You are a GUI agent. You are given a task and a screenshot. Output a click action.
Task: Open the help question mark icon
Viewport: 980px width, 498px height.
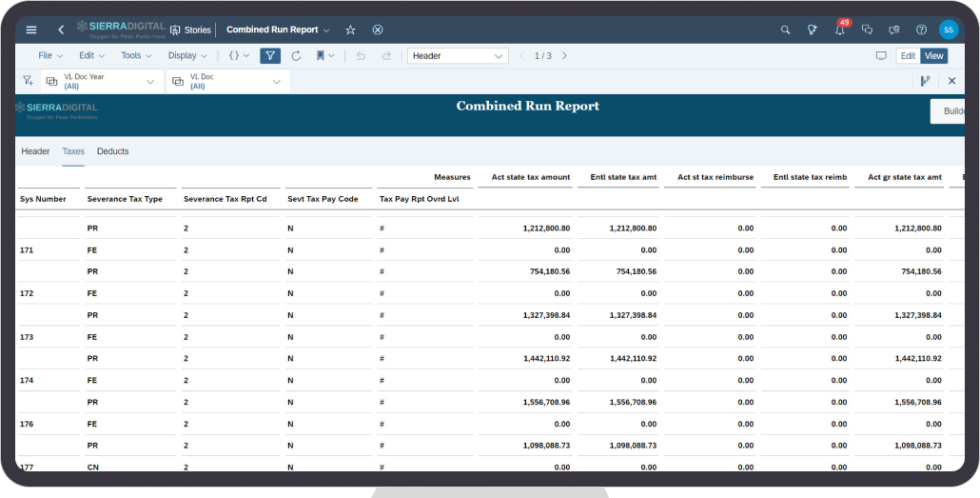(x=921, y=30)
